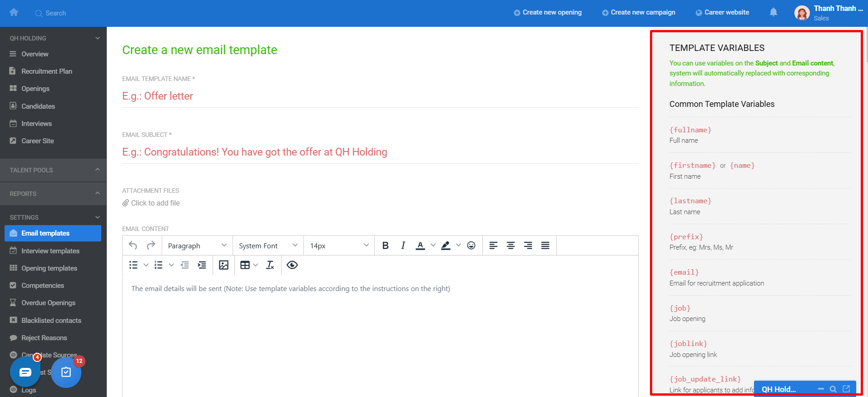Toggle italic formatting
Viewport: 868px width, 397px height.
[403, 246]
